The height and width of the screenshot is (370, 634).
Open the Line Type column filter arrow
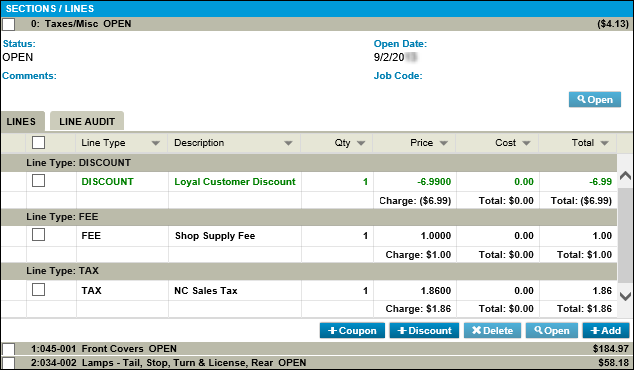coord(155,143)
